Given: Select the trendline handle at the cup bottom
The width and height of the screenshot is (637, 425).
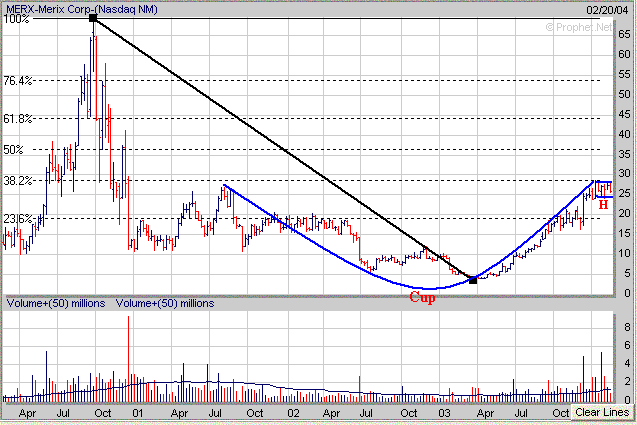Looking at the screenshot, I should tap(473, 280).
